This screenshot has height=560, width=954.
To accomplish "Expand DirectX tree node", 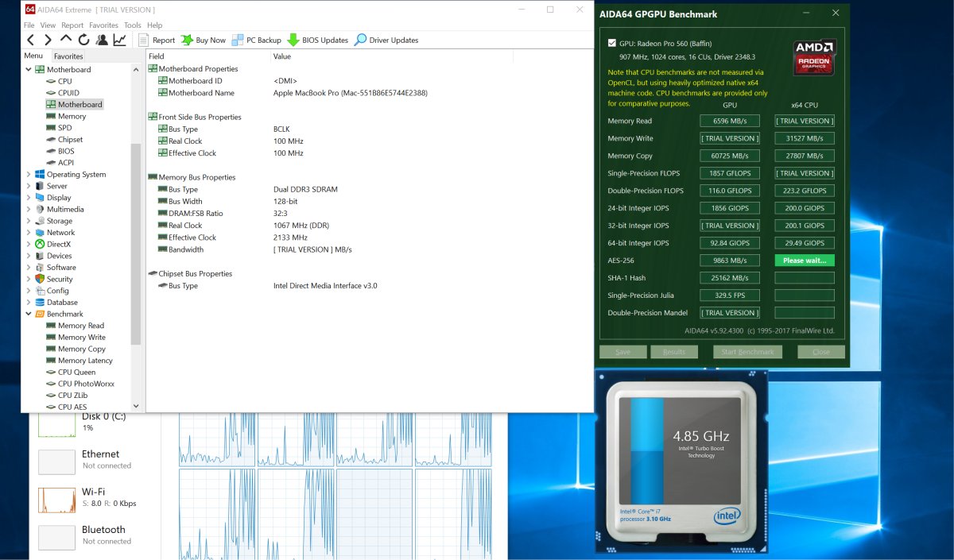I will pyautogui.click(x=29, y=245).
